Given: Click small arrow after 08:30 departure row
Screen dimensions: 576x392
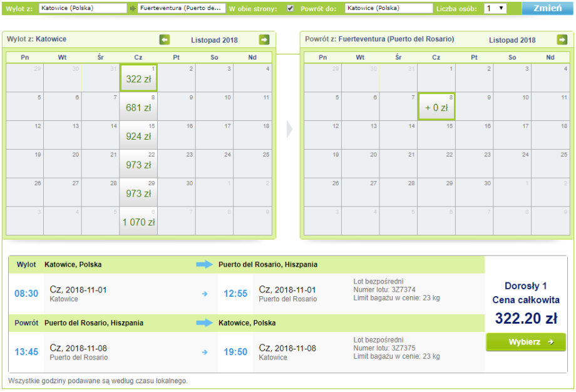Looking at the screenshot, I should [205, 293].
